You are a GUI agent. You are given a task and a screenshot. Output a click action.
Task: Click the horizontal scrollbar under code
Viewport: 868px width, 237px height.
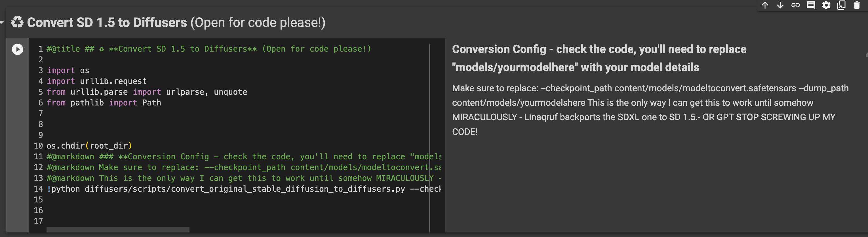(118, 230)
